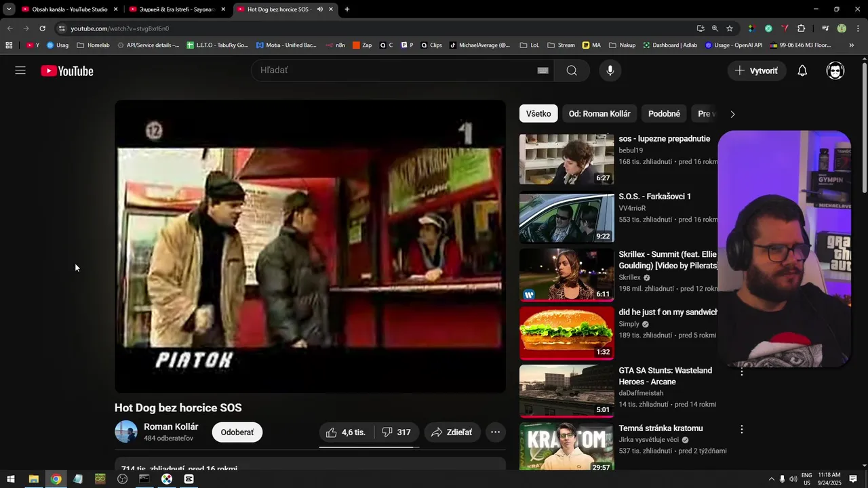868x488 pixels.
Task: Click the Zdieľať share button
Action: [452, 432]
